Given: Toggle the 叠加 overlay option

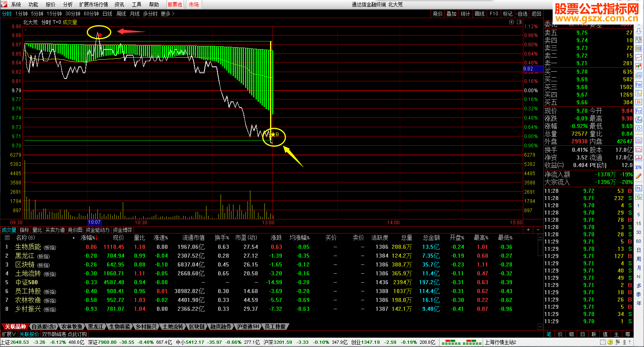Looking at the screenshot, I should point(452,14).
